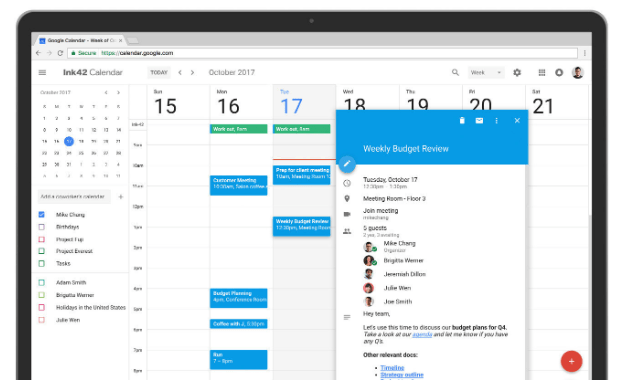
Task: Open the Week view dropdown
Action: [x=486, y=72]
